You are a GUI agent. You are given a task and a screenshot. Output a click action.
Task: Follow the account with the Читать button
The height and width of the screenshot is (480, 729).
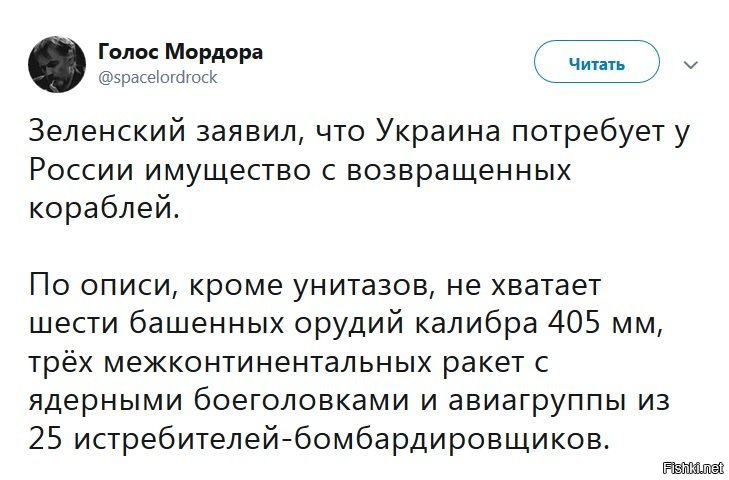click(596, 64)
